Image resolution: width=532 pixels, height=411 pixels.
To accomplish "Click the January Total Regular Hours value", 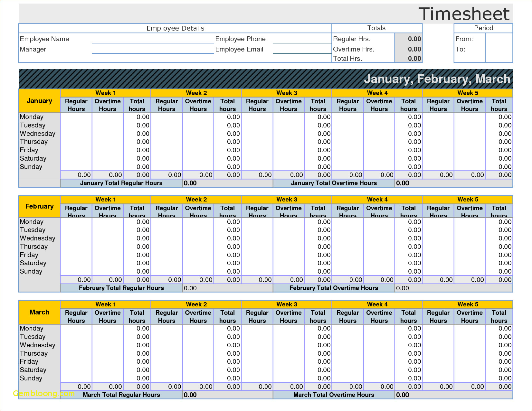I will pyautogui.click(x=190, y=183).
